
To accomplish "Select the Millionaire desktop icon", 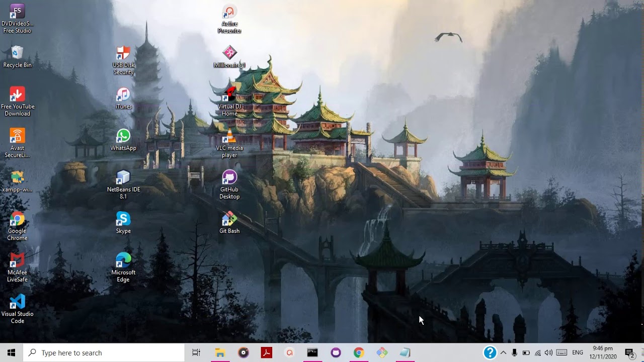I will click(229, 57).
